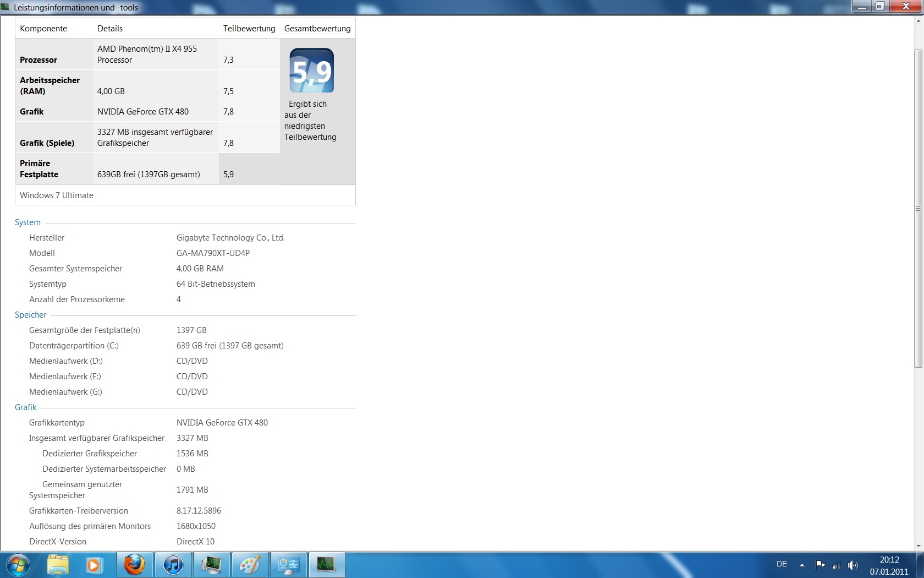Click the Prozessor score 7,3
This screenshot has height=578, width=924.
pyautogui.click(x=228, y=60)
